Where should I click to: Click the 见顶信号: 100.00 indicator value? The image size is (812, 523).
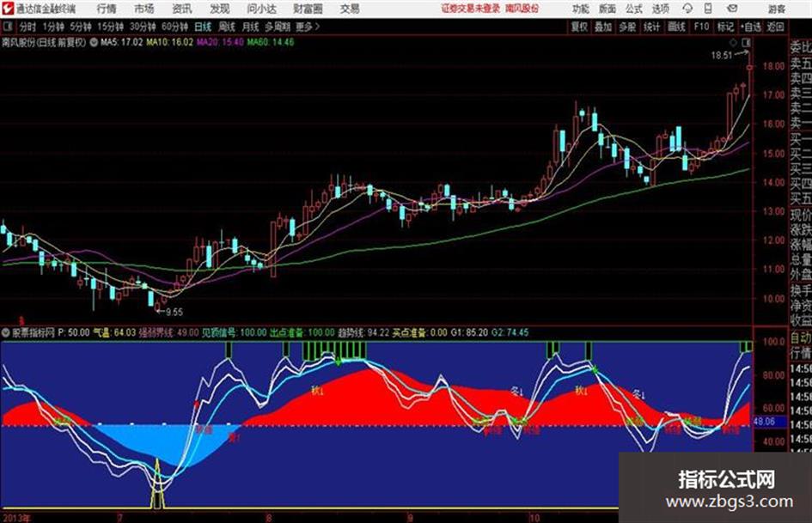[234, 332]
